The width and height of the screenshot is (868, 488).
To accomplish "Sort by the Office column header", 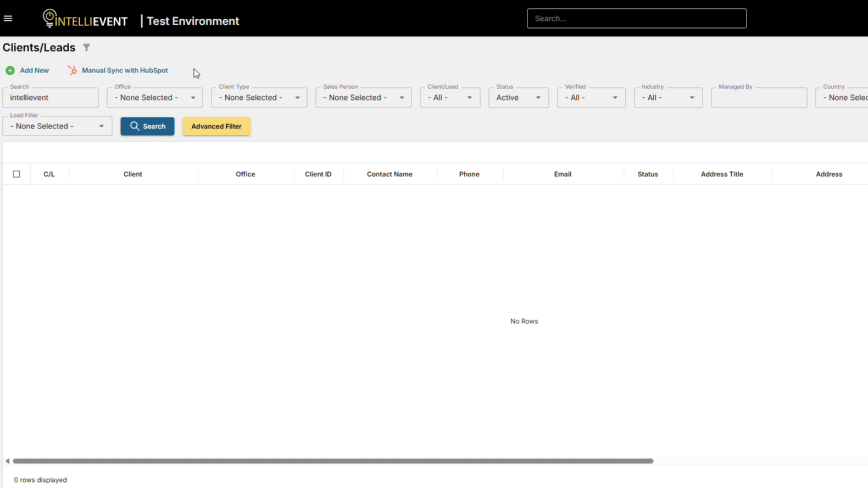I will pos(246,174).
